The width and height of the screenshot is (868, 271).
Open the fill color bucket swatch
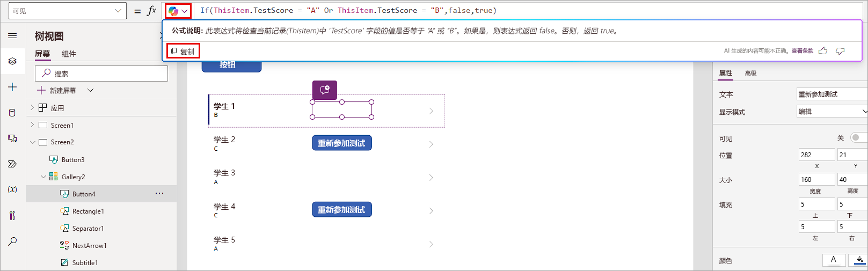(x=858, y=260)
